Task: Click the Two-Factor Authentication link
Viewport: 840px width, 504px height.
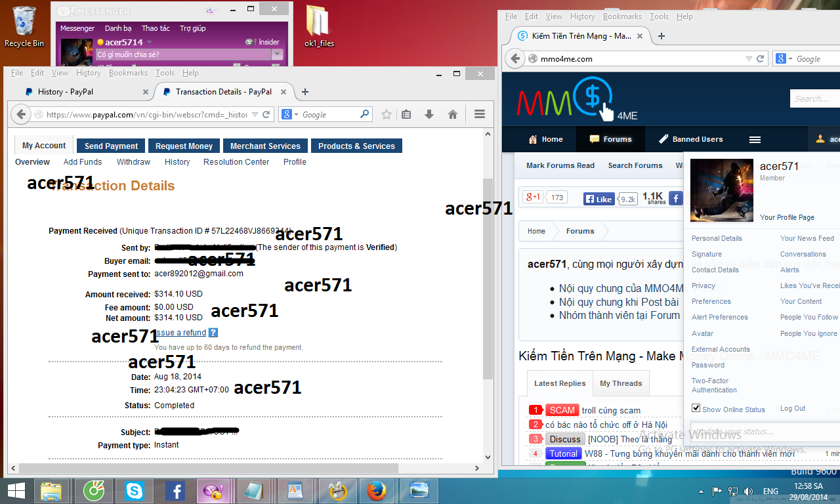Action: pyautogui.click(x=714, y=385)
